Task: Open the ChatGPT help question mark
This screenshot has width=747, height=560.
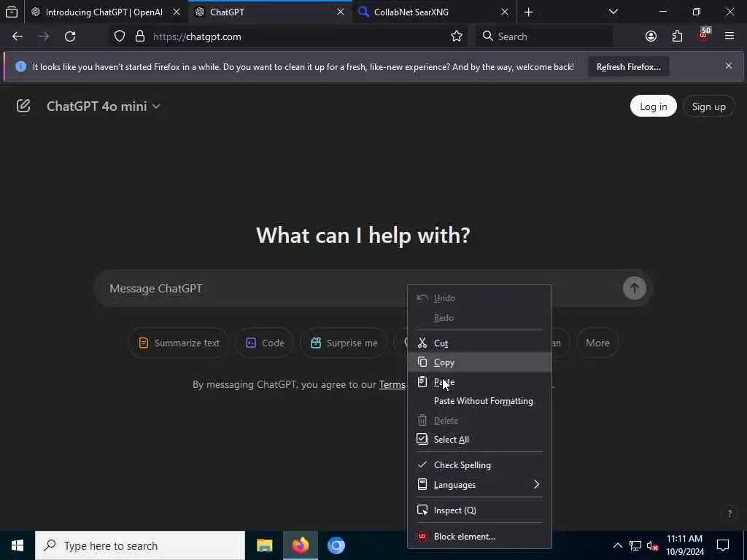Action: click(729, 513)
